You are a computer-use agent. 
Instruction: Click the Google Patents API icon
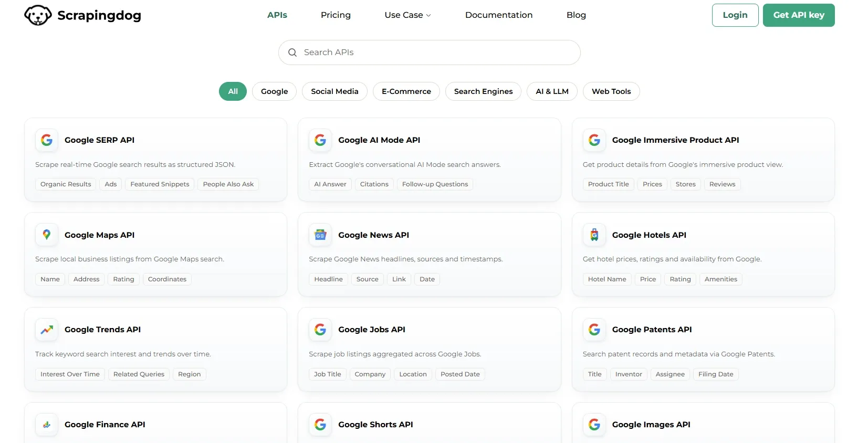594,330
